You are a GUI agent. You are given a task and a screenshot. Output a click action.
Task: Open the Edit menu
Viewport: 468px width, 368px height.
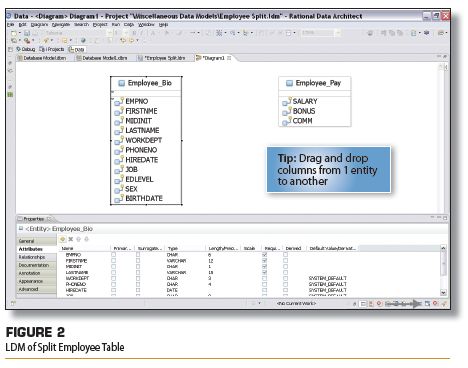pyautogui.click(x=22, y=25)
